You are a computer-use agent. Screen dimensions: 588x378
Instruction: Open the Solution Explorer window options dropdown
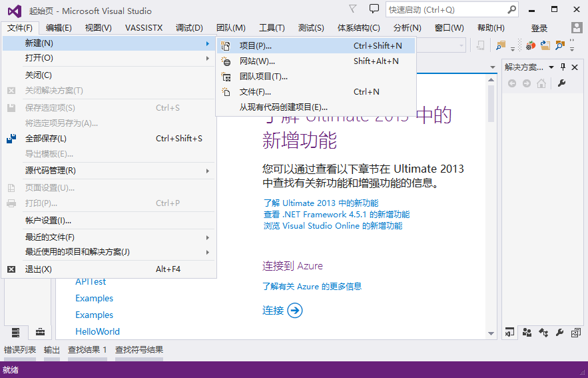[553, 67]
